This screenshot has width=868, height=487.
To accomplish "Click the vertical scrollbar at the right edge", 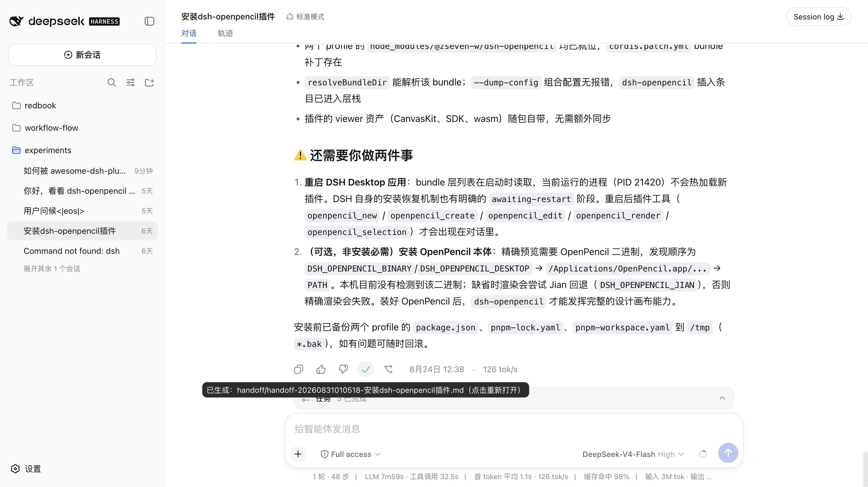I will point(865,469).
